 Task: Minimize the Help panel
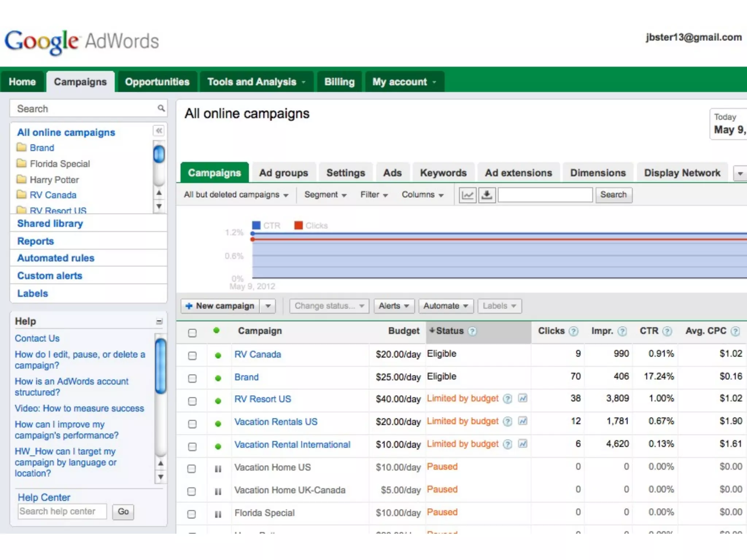[x=159, y=322]
